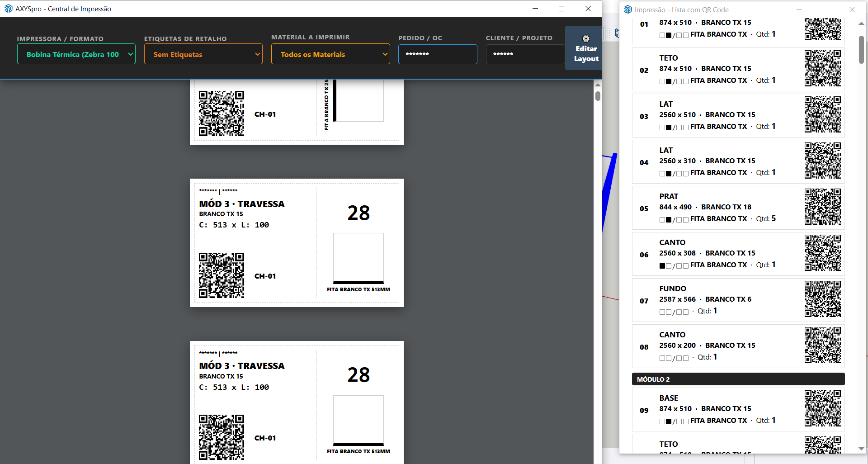868x464 pixels.
Task: Click the TETO name in row 02
Action: 669,58
